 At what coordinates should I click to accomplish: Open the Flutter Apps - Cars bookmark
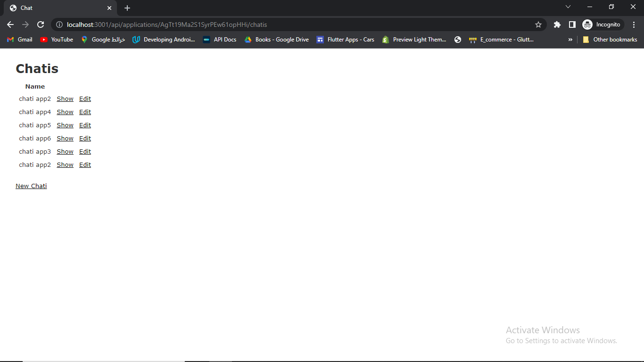click(x=346, y=40)
